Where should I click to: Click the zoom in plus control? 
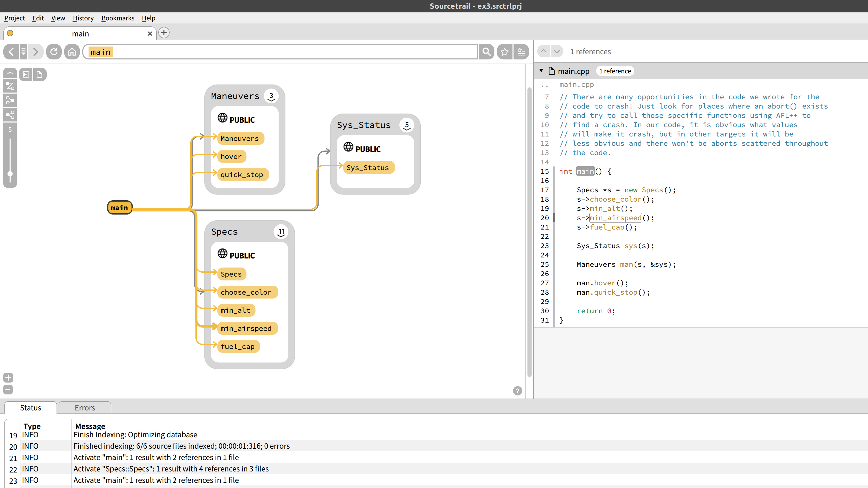(8, 377)
